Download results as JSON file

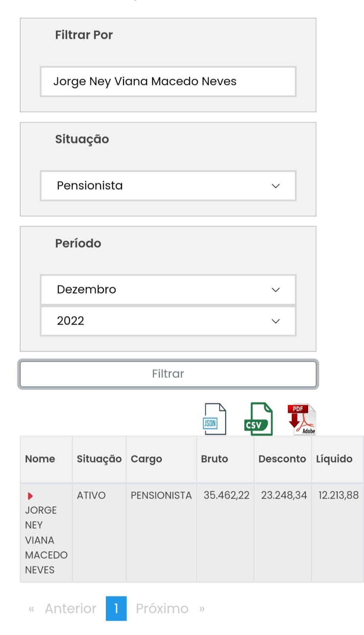(215, 419)
